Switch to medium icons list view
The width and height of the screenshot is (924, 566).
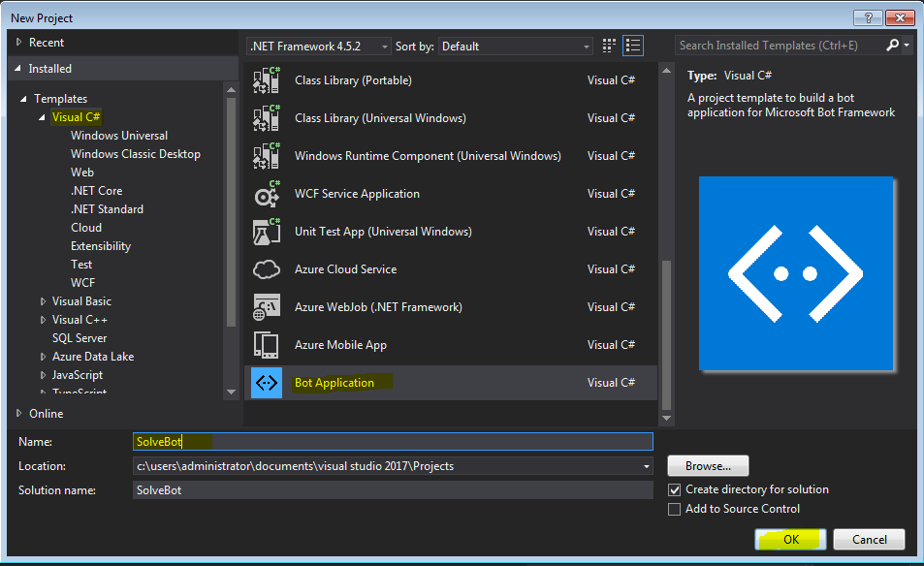(x=633, y=46)
